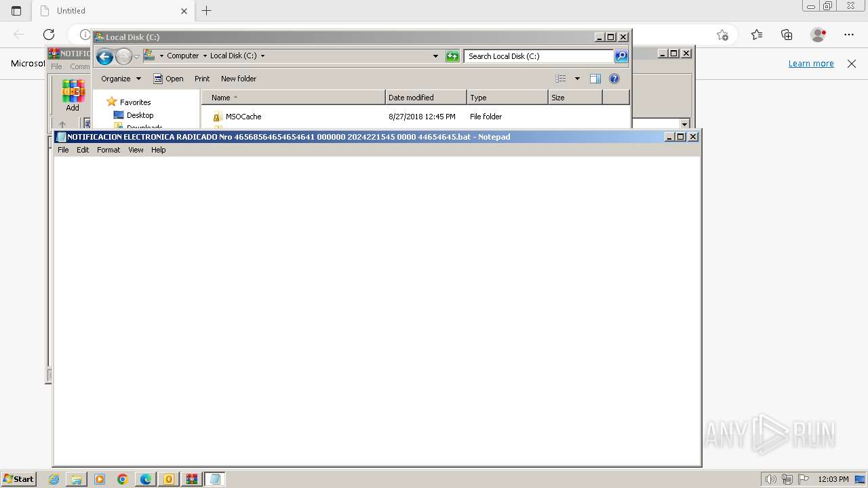Expand the Local Disk (C:) breadcrumb arrow

click(x=262, y=56)
